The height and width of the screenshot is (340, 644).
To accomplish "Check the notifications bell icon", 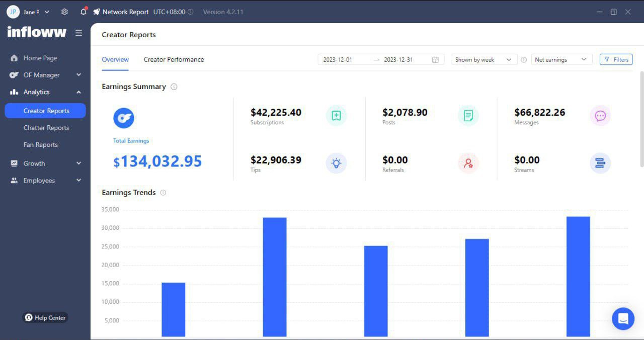I will 84,12.
